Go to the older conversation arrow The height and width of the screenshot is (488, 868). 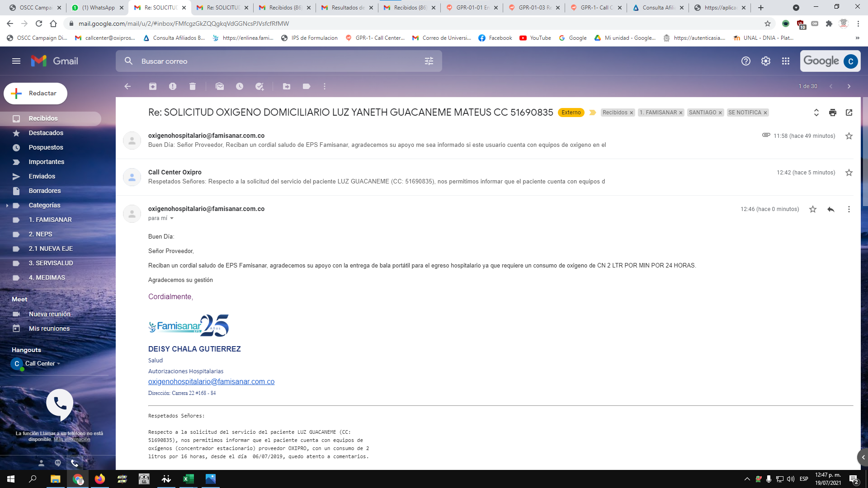tap(849, 86)
